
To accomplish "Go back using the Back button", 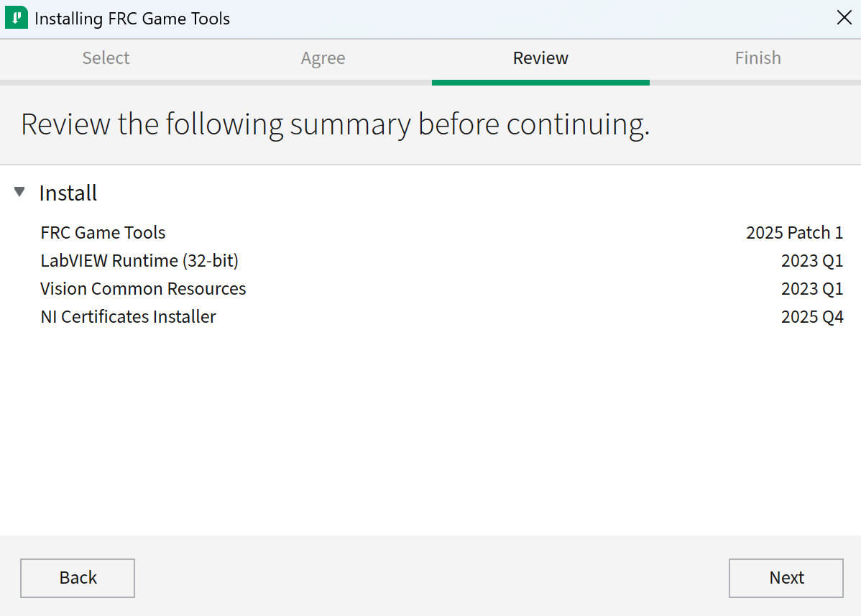I will point(77,578).
